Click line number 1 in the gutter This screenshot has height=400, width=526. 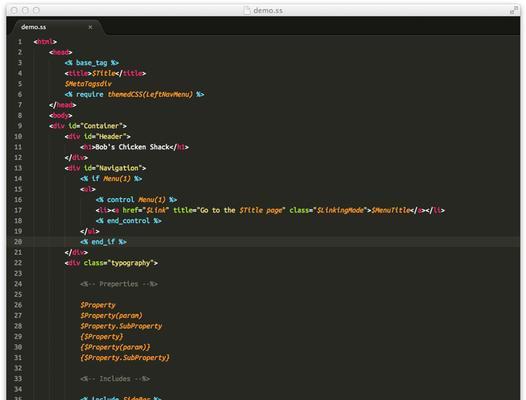20,42
